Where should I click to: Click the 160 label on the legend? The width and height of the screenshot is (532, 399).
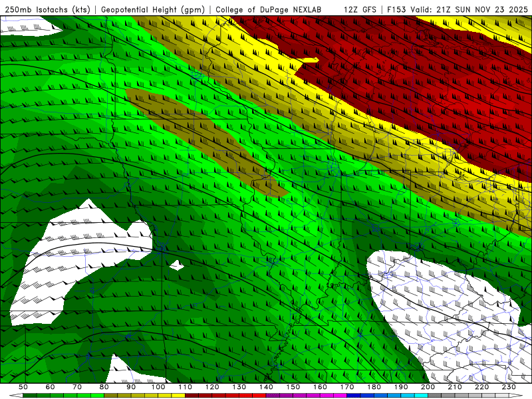(320, 387)
